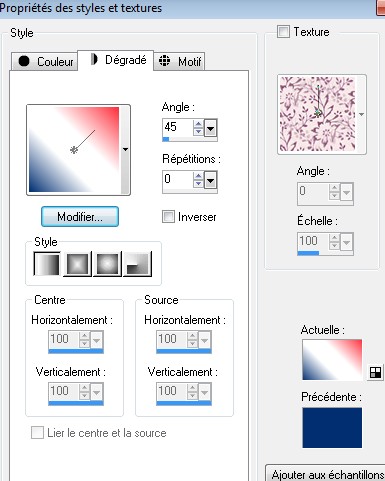Viewport: 385px width, 481px height.
Task: Click the Centre Horizontalement spinner arrows
Action: (x=85, y=340)
